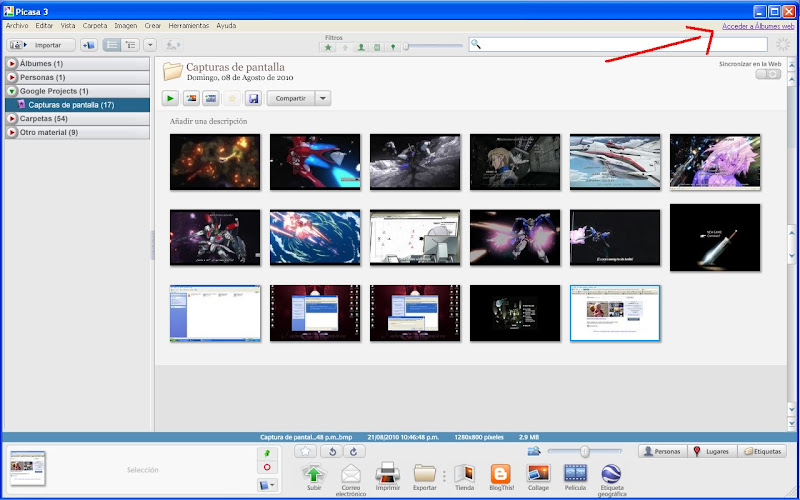Screen dimensions: 800x500
Task: Adjust the thumbnail size slider
Action: pyautogui.click(x=585, y=452)
